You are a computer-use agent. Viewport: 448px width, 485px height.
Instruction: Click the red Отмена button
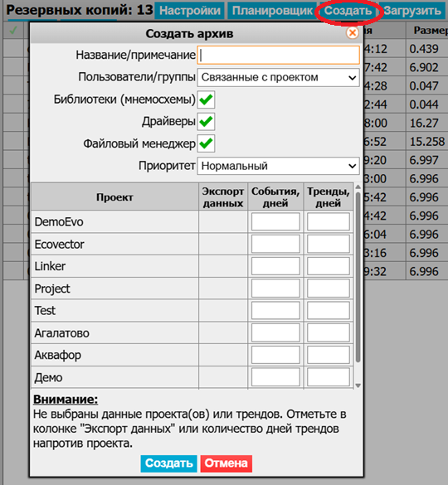(x=226, y=463)
